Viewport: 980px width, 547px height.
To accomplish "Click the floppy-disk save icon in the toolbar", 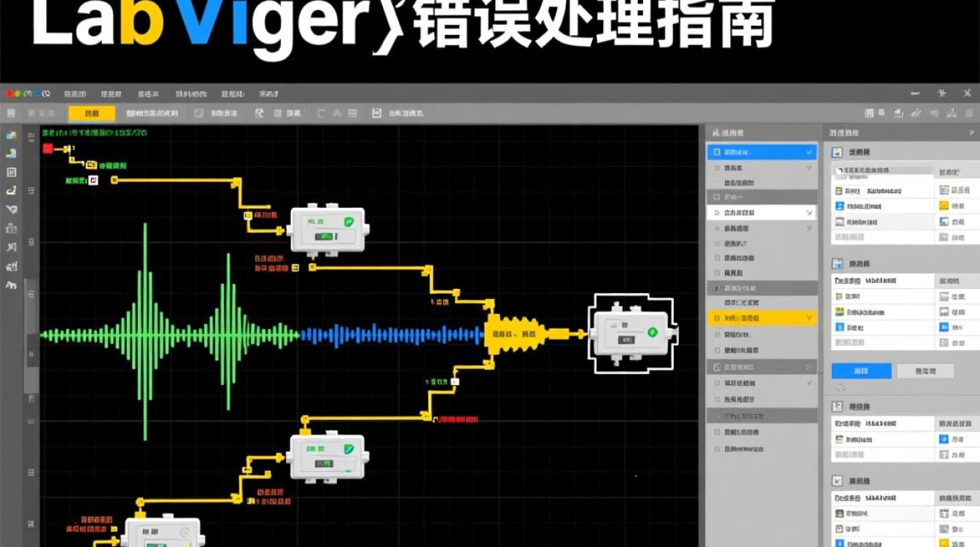I will click(x=377, y=113).
